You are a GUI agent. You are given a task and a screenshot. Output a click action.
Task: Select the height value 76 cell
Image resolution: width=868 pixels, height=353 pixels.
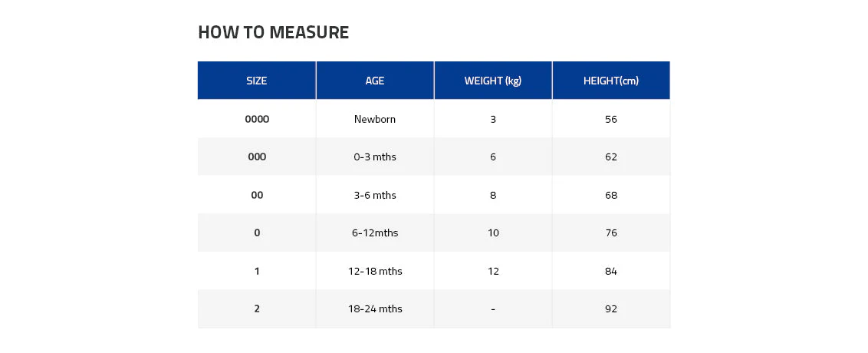[611, 233]
